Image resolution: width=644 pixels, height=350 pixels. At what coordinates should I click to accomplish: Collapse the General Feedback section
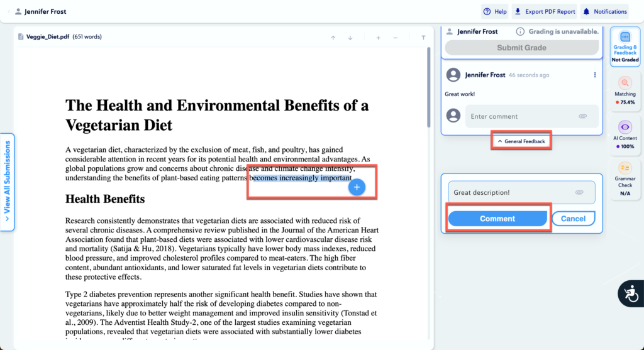[x=521, y=141]
